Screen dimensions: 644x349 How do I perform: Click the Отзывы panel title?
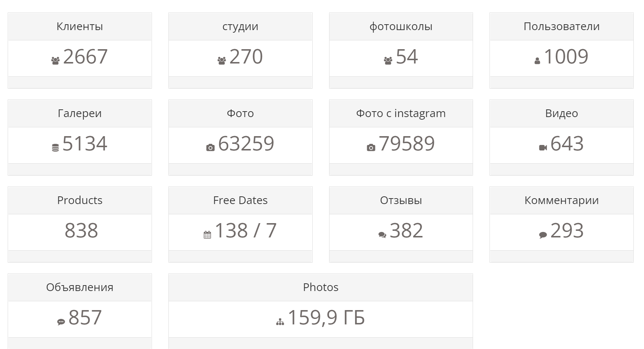point(401,200)
